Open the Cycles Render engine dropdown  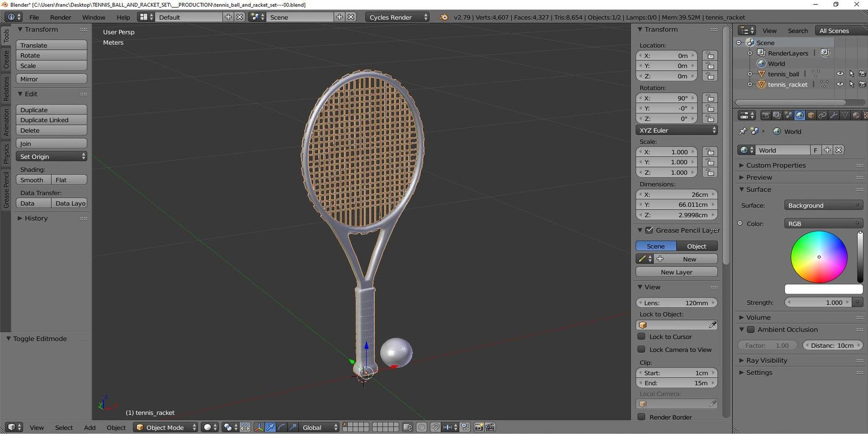coord(397,17)
